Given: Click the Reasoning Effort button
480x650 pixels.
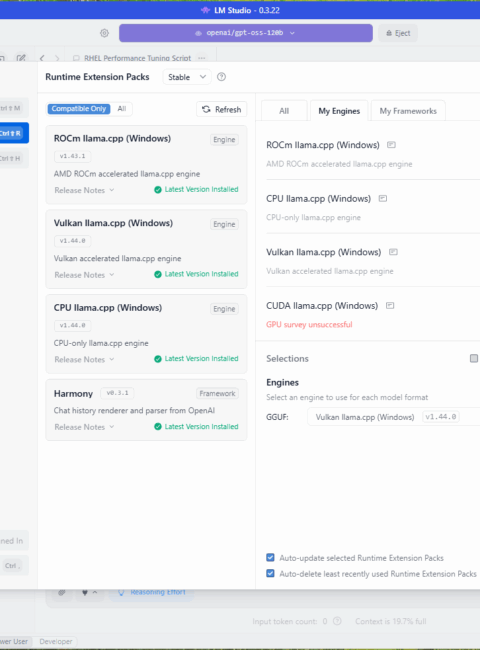Looking at the screenshot, I should coord(152,592).
